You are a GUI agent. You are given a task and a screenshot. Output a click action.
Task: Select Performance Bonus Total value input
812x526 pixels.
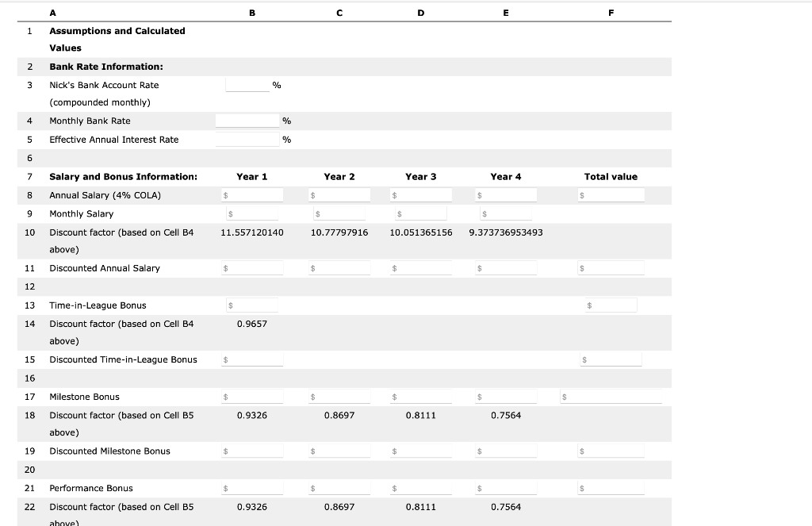point(611,488)
